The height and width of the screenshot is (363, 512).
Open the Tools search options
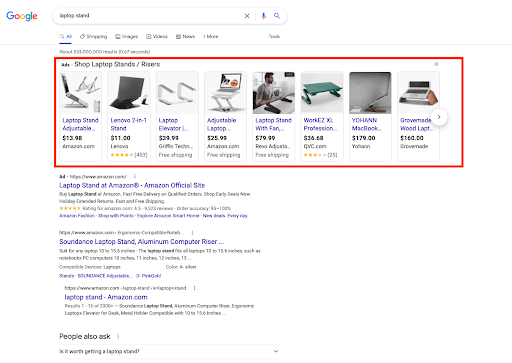click(x=274, y=36)
